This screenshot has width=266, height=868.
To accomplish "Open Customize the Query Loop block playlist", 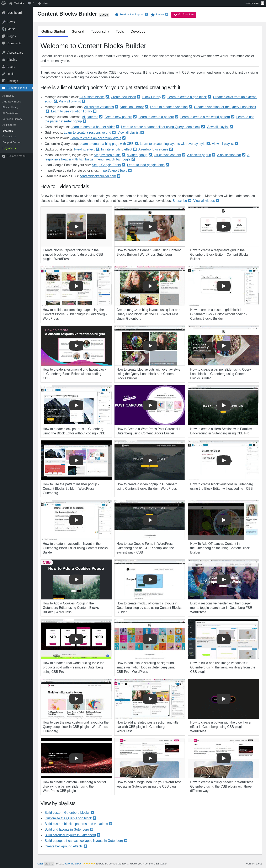I will click(68, 819).
